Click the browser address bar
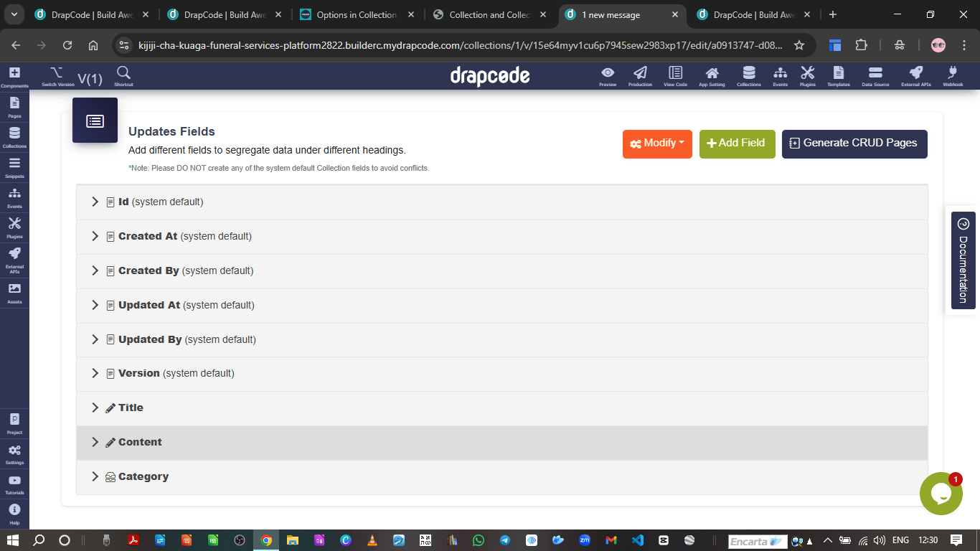Screen dimensions: 980x551 point(460,45)
